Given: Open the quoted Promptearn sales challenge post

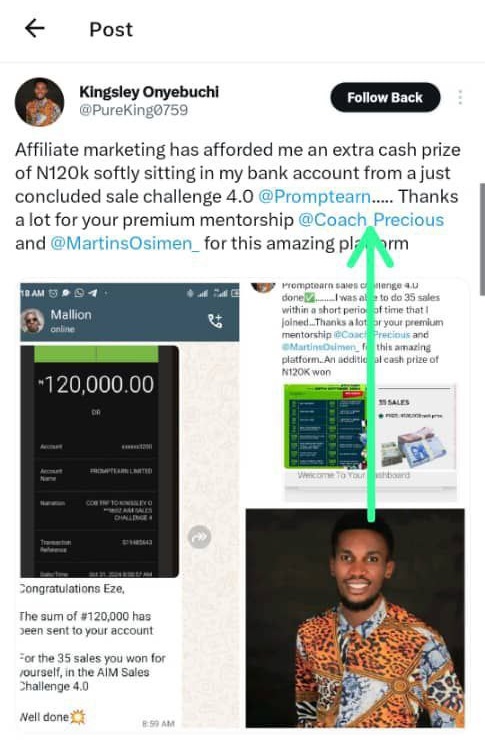Looking at the screenshot, I should pyautogui.click(x=358, y=392).
